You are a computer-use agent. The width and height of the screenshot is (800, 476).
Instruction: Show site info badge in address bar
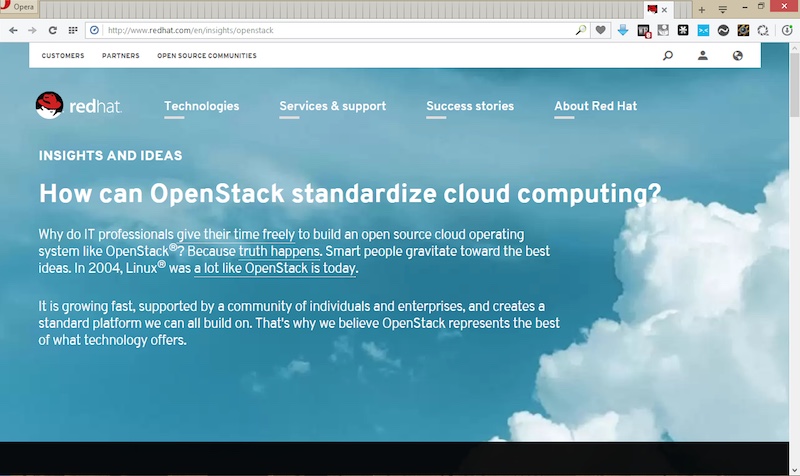tap(94, 30)
